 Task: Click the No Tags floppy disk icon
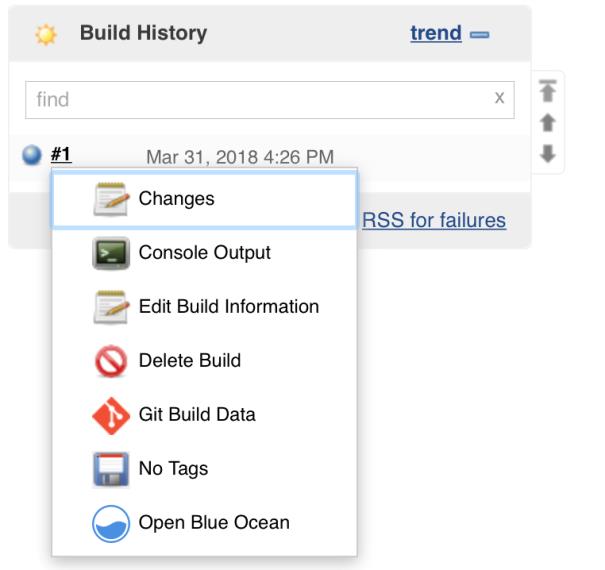point(111,469)
